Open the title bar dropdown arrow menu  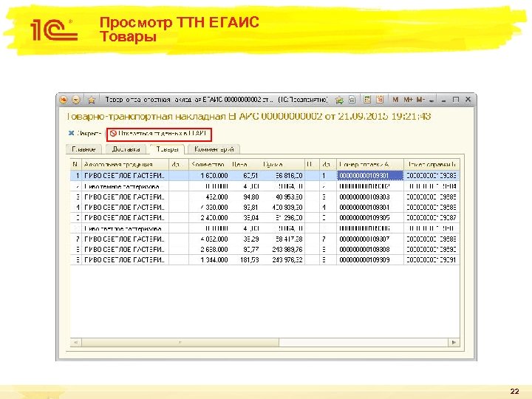tap(432, 100)
